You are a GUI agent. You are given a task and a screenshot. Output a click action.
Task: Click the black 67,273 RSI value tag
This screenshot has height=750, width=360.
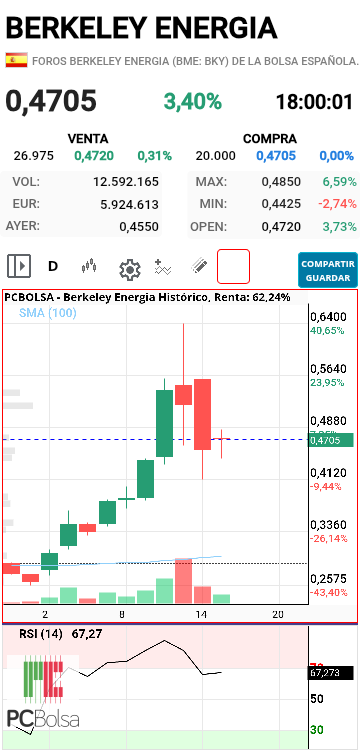point(331,673)
